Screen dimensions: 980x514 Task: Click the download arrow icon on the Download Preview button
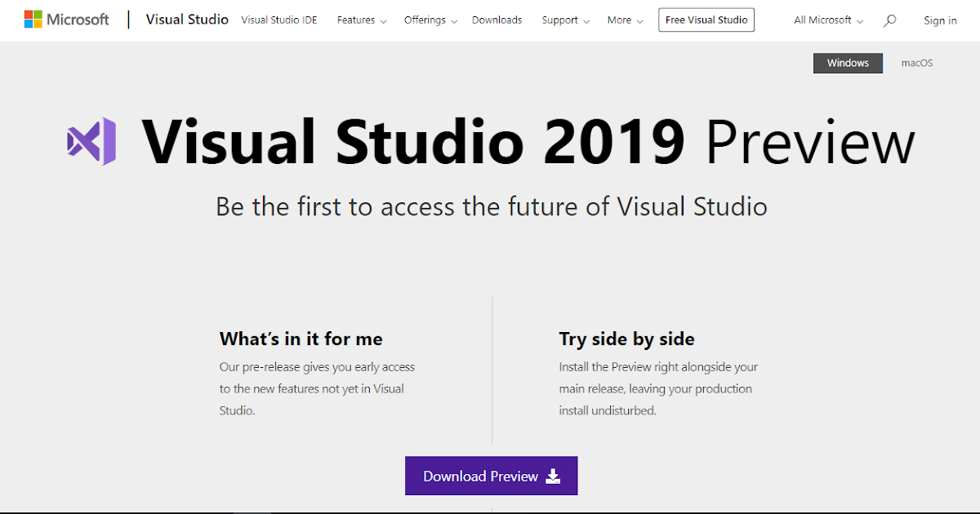click(x=553, y=476)
